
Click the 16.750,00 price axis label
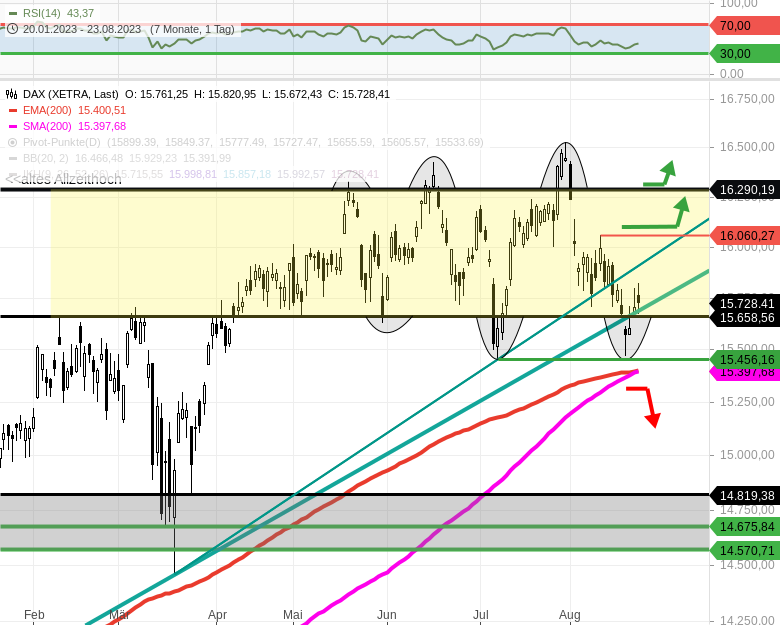pos(747,99)
